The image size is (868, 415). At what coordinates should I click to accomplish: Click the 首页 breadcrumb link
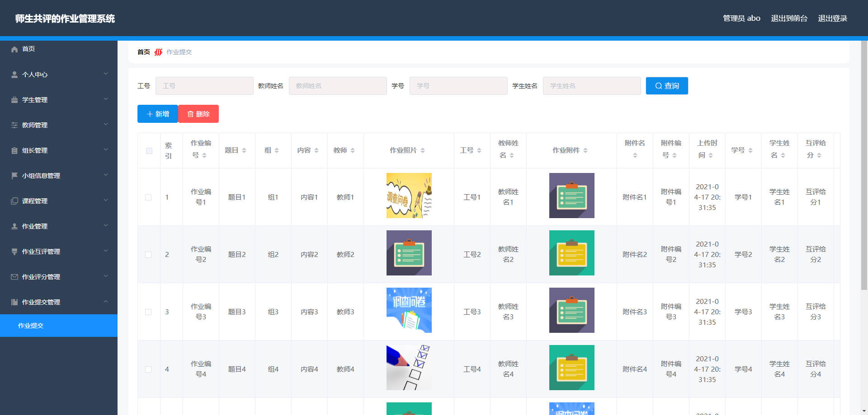pos(144,52)
